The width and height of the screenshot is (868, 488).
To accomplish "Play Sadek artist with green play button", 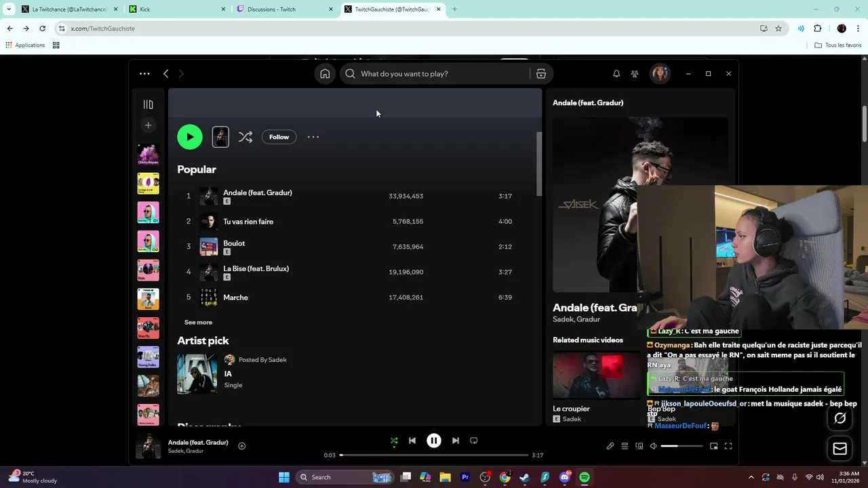I will (x=190, y=137).
